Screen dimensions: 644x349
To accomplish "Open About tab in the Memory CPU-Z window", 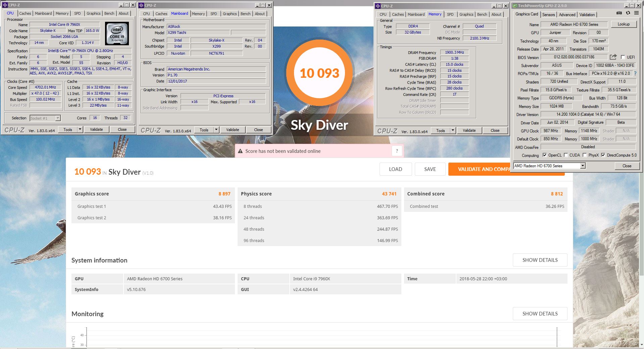I will (496, 14).
